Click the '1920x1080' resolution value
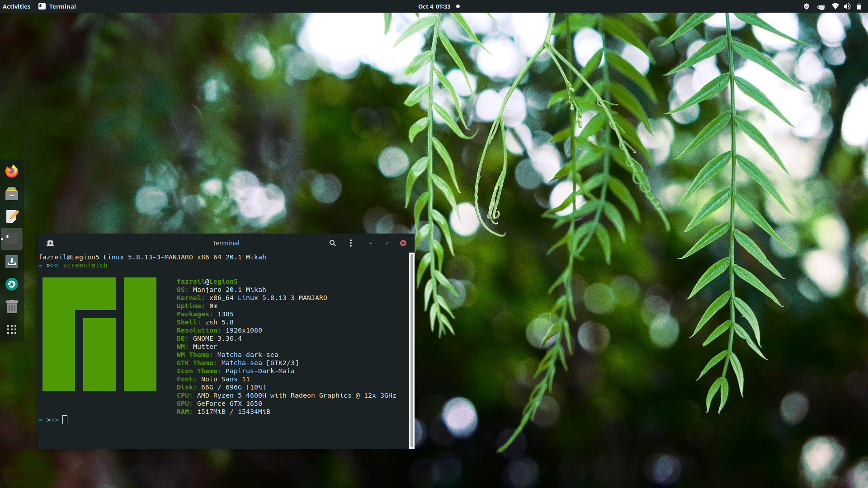This screenshot has width=868, height=488. pos(244,330)
